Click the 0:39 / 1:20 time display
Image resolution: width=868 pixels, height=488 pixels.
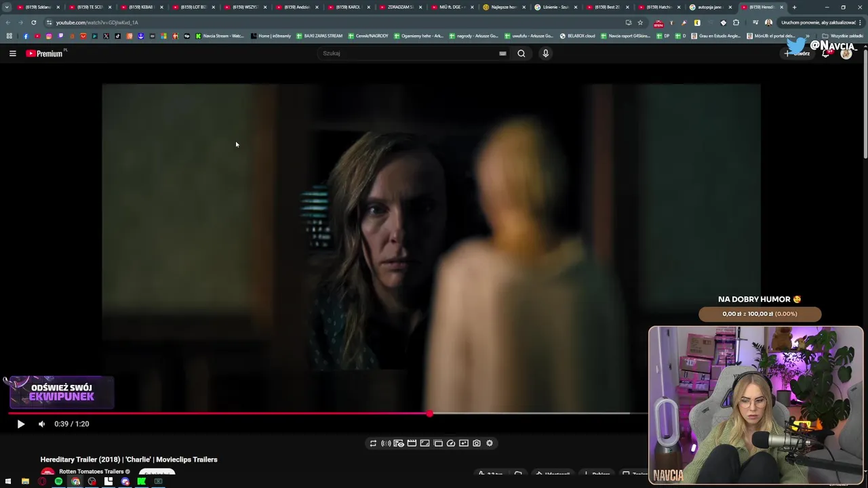tap(72, 424)
